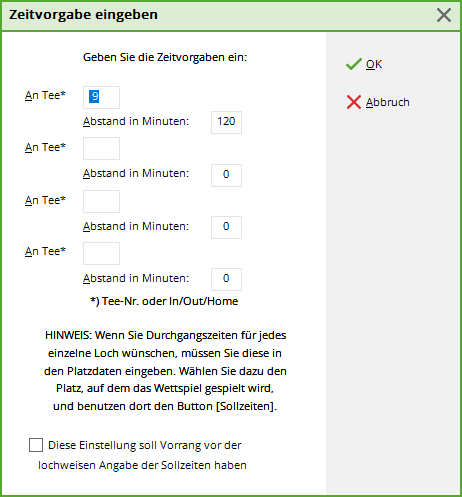
Task: Confirm the settings via the OK label
Action: coord(374,64)
